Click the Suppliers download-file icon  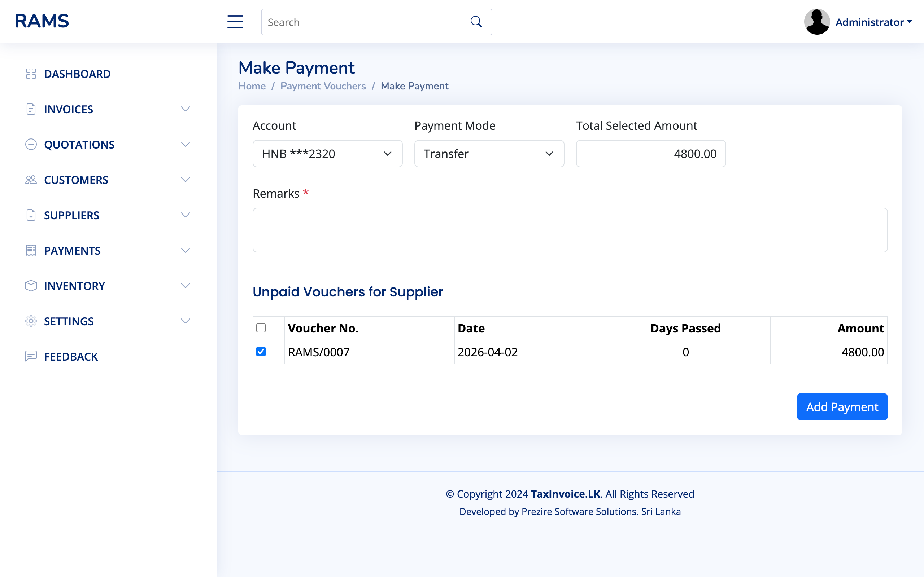coord(31,215)
